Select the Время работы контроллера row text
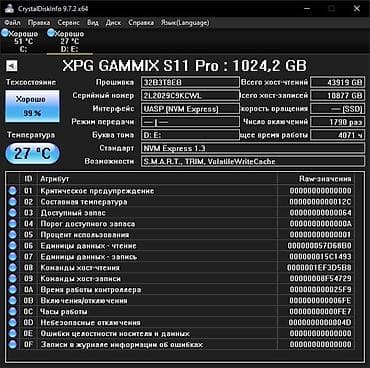 point(91,290)
